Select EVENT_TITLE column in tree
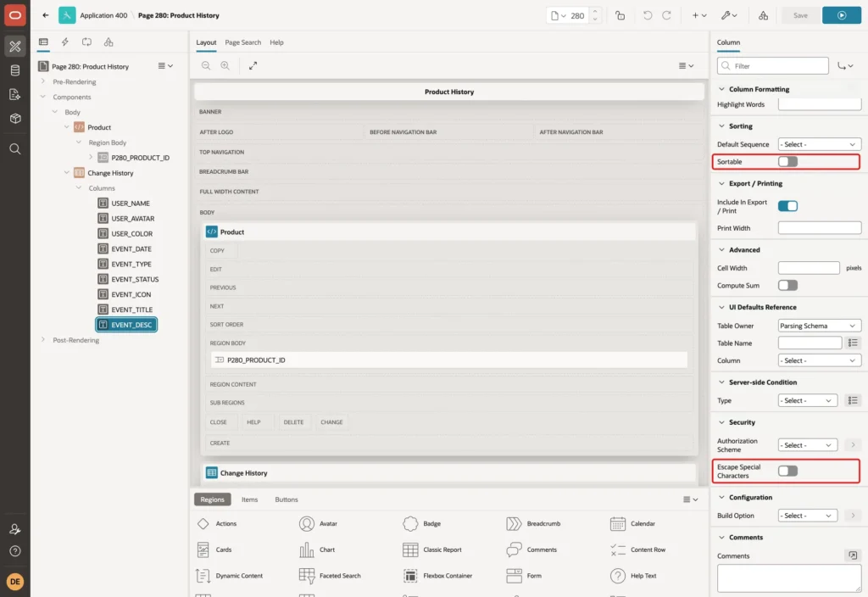The height and width of the screenshot is (597, 868). 131,310
